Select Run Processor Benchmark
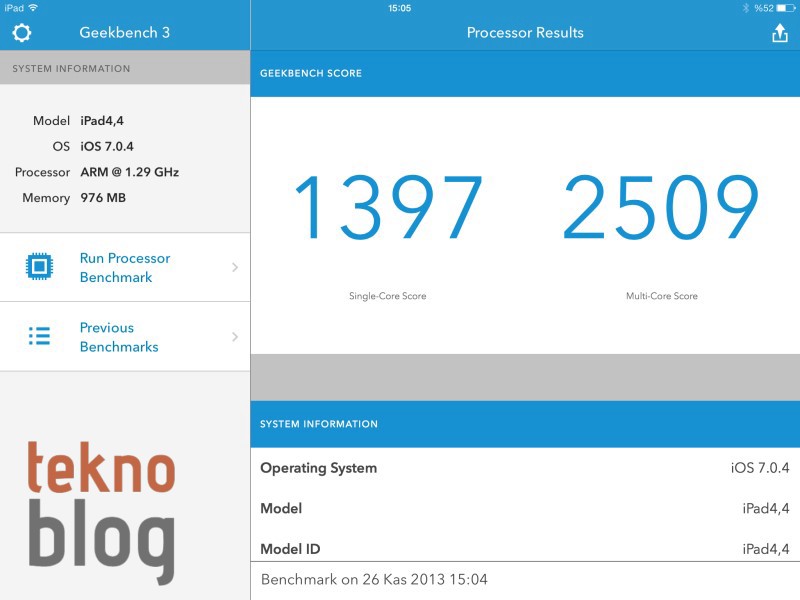Screen dimensions: 800x600 [x=125, y=267]
